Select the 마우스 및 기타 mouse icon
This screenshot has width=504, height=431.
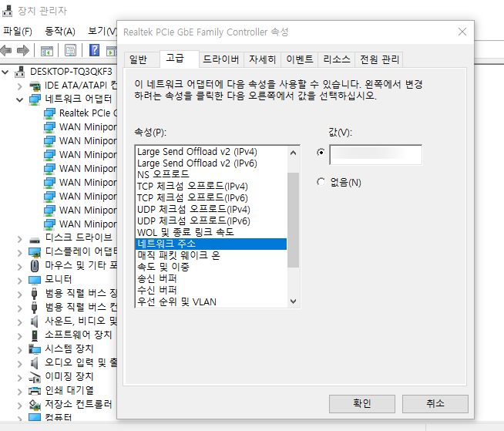point(35,266)
